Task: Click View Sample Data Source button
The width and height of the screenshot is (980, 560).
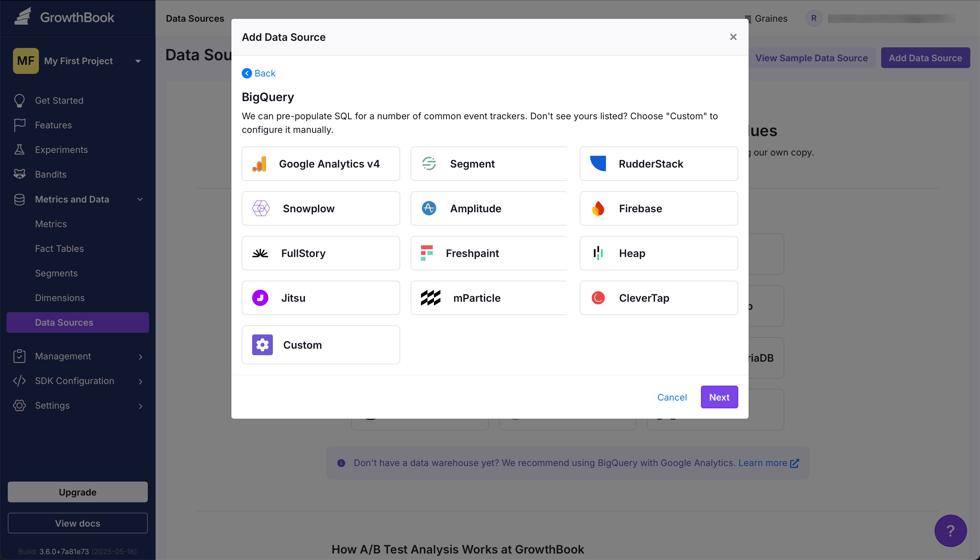Action: point(811,58)
